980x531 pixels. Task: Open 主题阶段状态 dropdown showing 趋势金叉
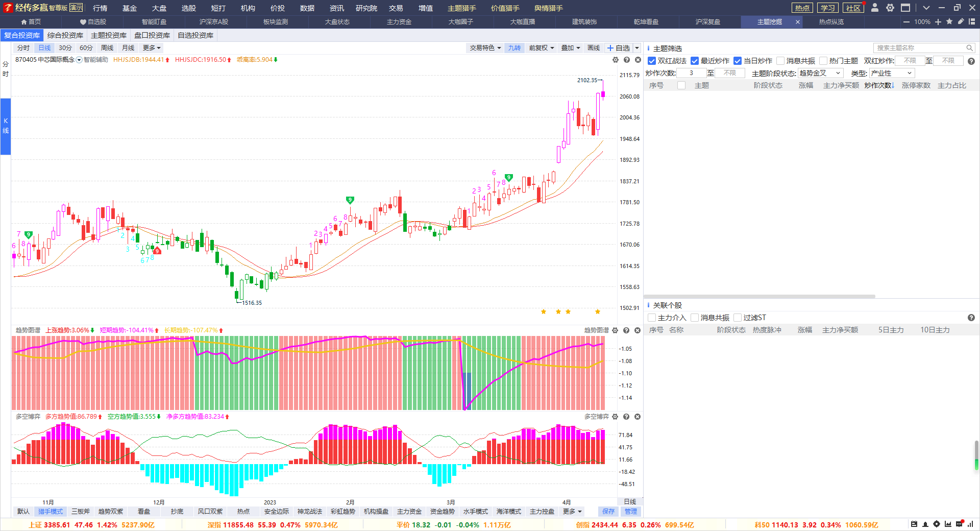[x=820, y=73]
